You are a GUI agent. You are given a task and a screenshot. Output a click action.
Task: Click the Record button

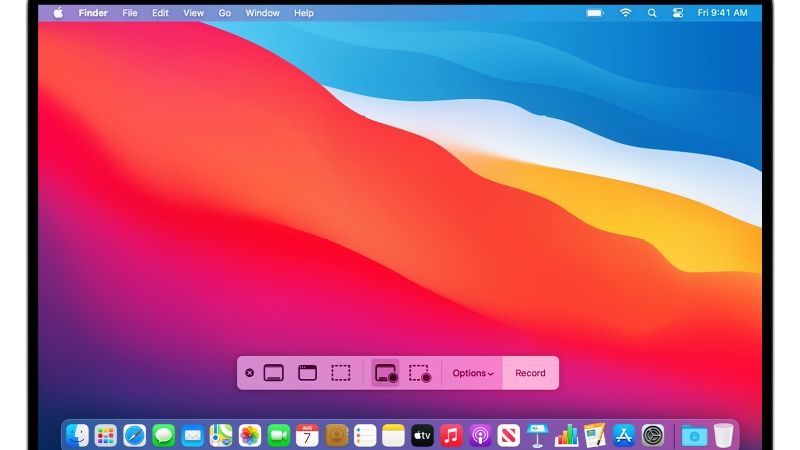pyautogui.click(x=530, y=373)
